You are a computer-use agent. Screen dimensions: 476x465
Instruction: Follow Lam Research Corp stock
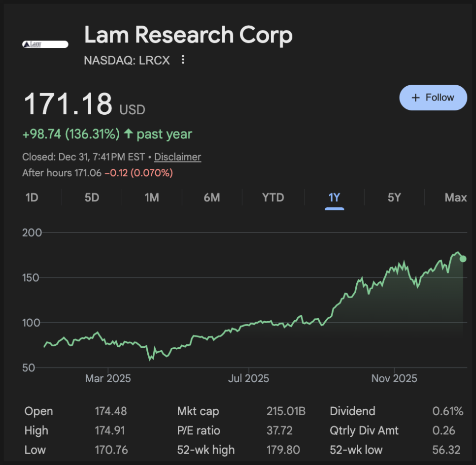433,98
